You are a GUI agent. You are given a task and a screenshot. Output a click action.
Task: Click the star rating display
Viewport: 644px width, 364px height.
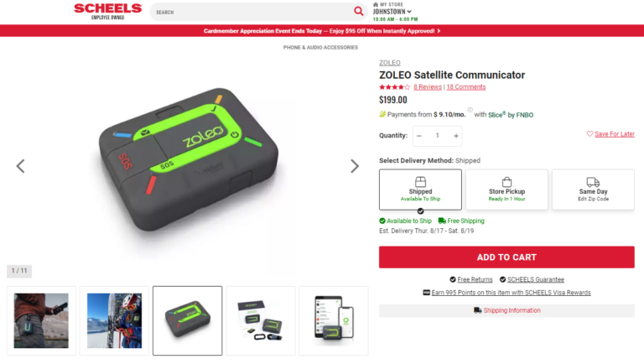(394, 87)
